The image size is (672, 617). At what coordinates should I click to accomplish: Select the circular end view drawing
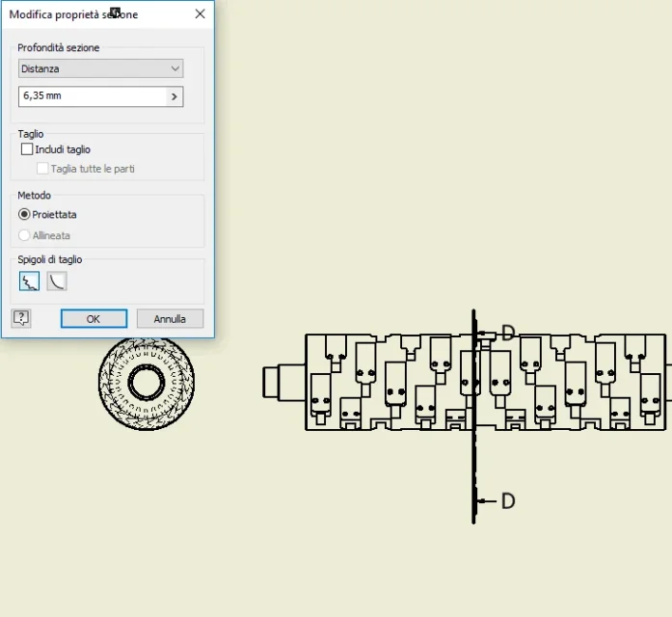point(147,382)
